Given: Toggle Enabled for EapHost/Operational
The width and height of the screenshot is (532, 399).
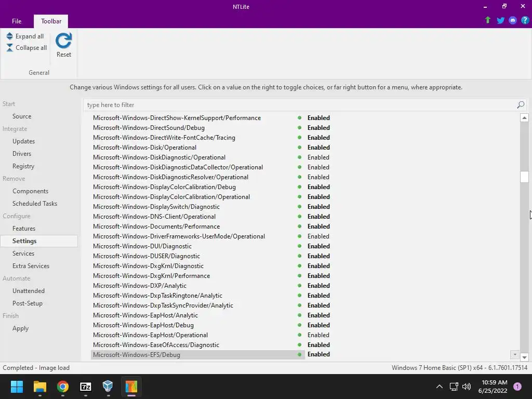Looking at the screenshot, I should (x=318, y=335).
